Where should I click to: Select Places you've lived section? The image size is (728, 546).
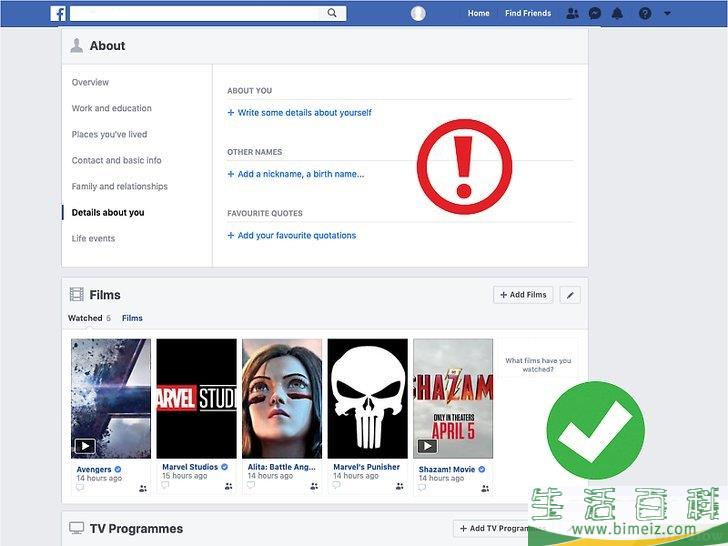(x=109, y=134)
